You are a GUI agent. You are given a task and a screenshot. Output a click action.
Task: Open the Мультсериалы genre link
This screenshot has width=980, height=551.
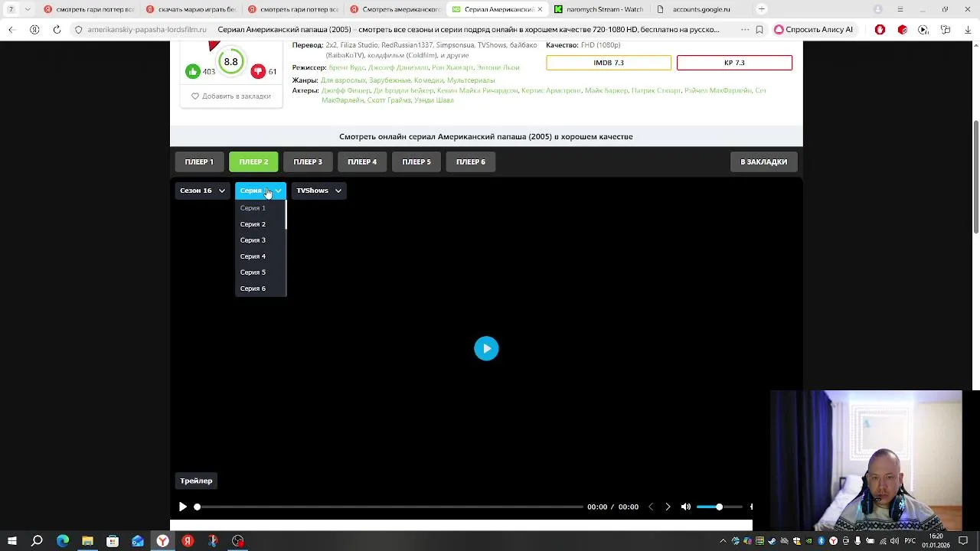[471, 80]
